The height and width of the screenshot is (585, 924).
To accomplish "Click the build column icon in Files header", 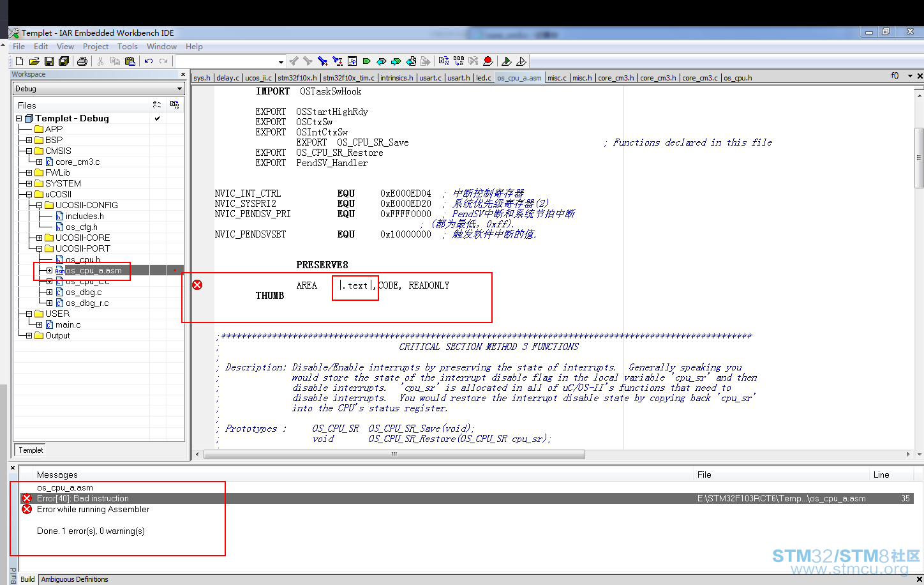I will 175,105.
